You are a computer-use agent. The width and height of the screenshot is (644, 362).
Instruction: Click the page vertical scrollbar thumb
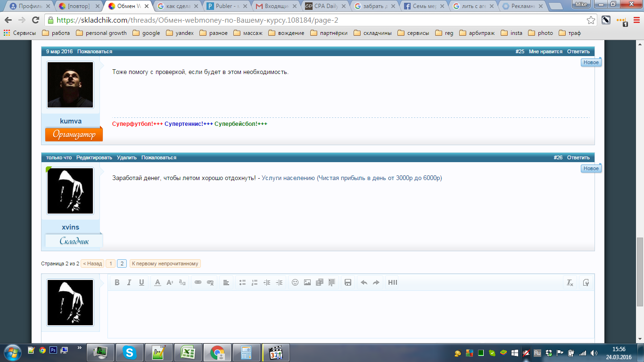tap(640, 272)
